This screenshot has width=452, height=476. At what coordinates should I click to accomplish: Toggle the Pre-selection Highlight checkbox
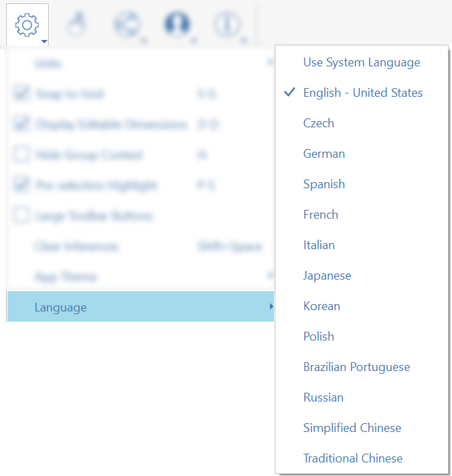click(22, 186)
